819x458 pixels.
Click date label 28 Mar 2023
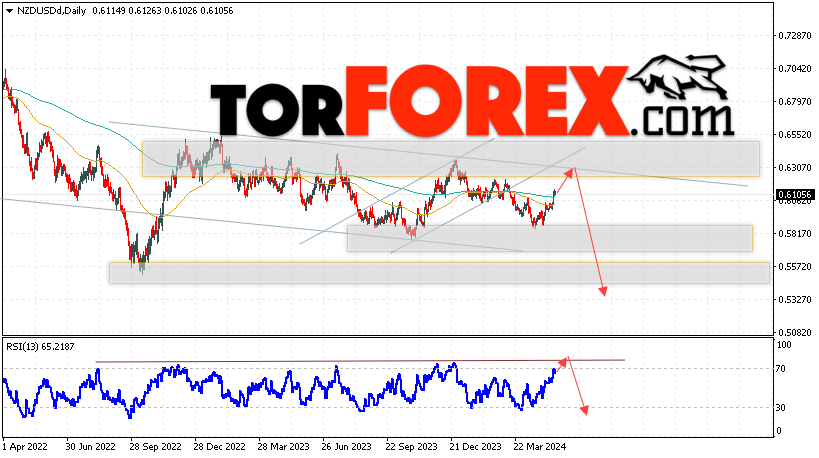(283, 447)
